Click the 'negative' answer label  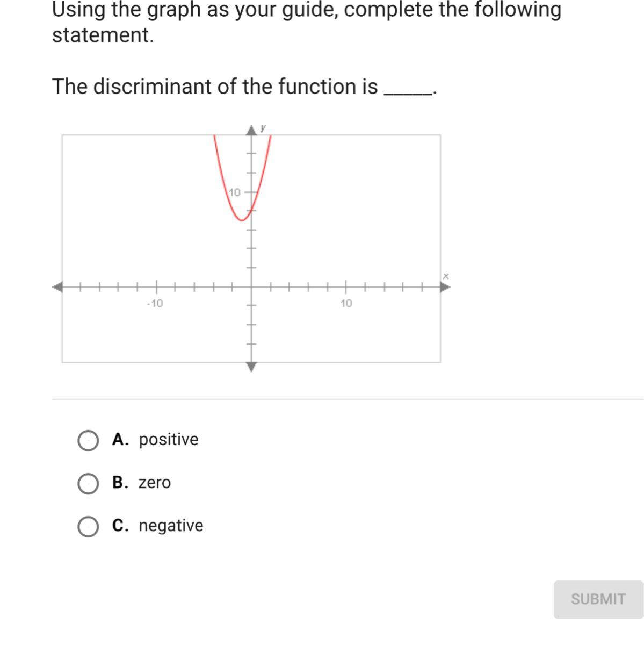click(x=171, y=526)
